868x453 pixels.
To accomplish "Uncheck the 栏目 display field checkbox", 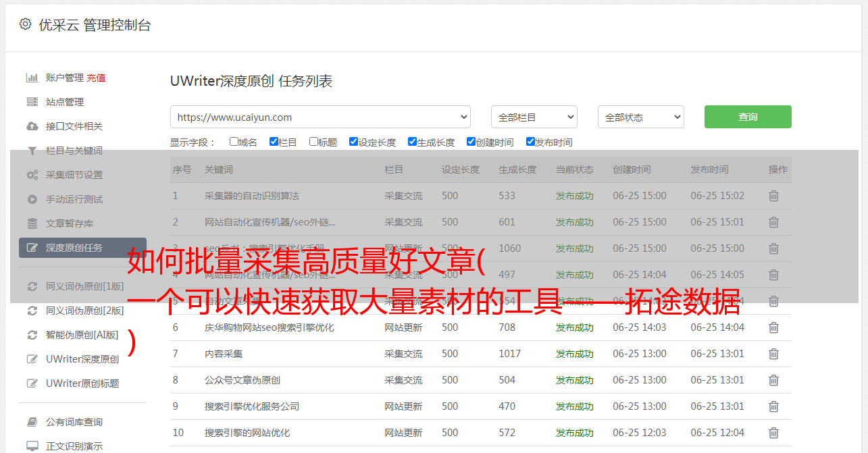I will [274, 142].
